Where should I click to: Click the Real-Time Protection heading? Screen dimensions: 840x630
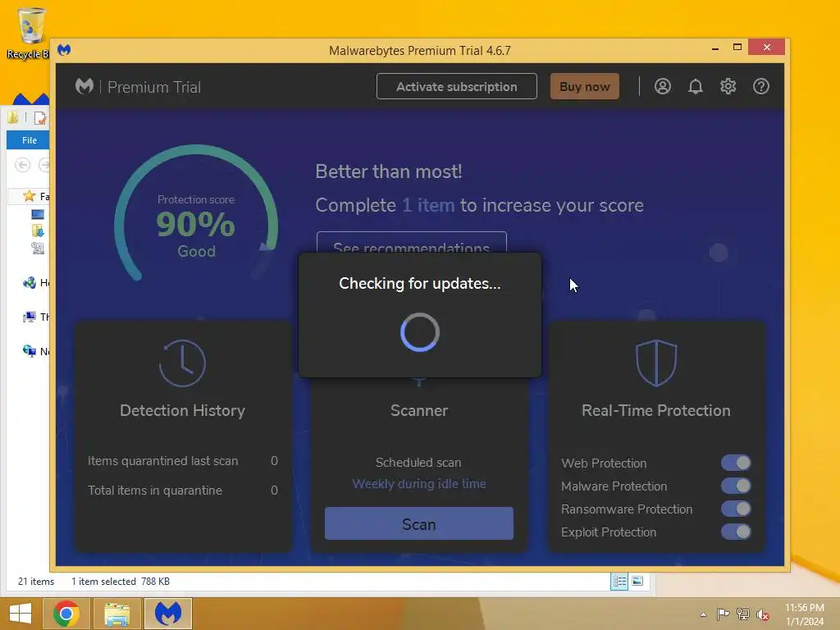[656, 410]
